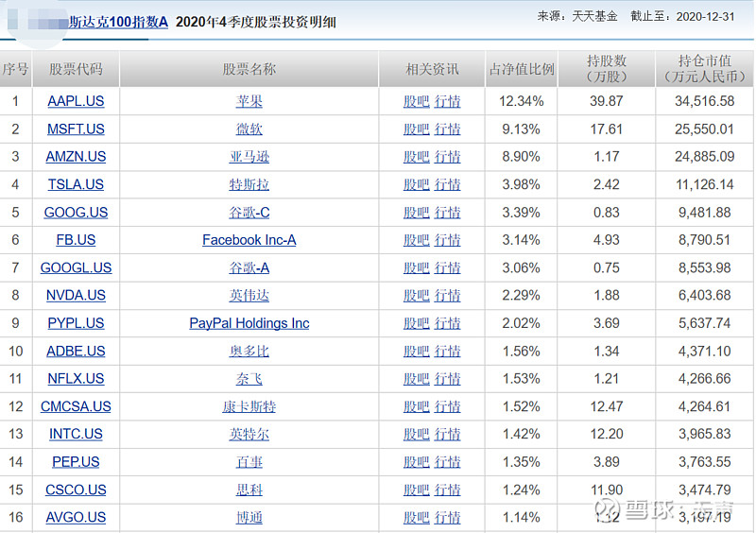Open the 苹果 stock name link
This screenshot has width=756, height=533.
[x=249, y=101]
